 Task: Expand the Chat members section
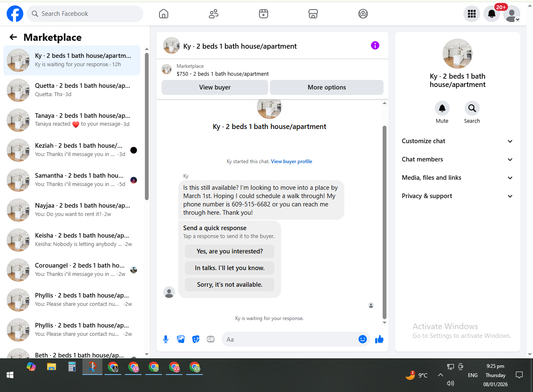(458, 159)
